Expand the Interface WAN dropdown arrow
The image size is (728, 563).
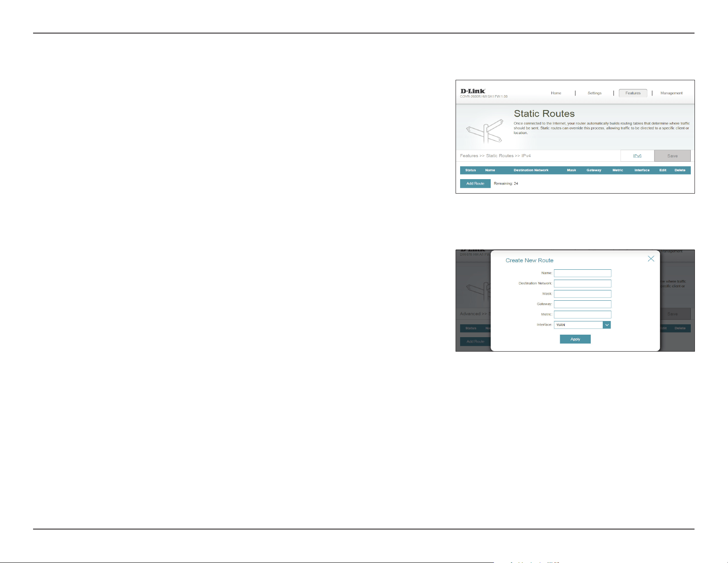pyautogui.click(x=606, y=325)
